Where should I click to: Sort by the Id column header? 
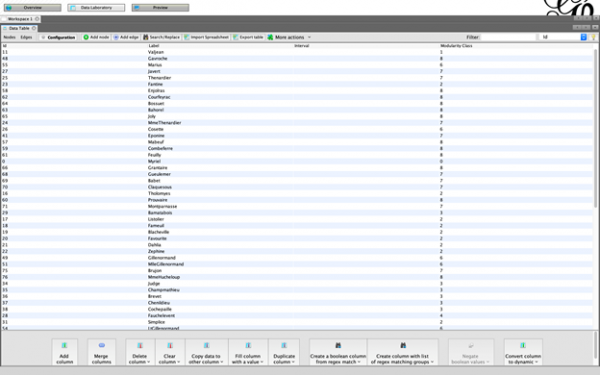(74, 46)
